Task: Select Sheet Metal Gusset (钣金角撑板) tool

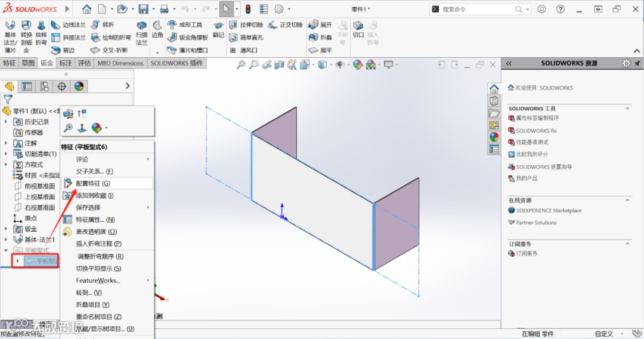Action: [188, 38]
